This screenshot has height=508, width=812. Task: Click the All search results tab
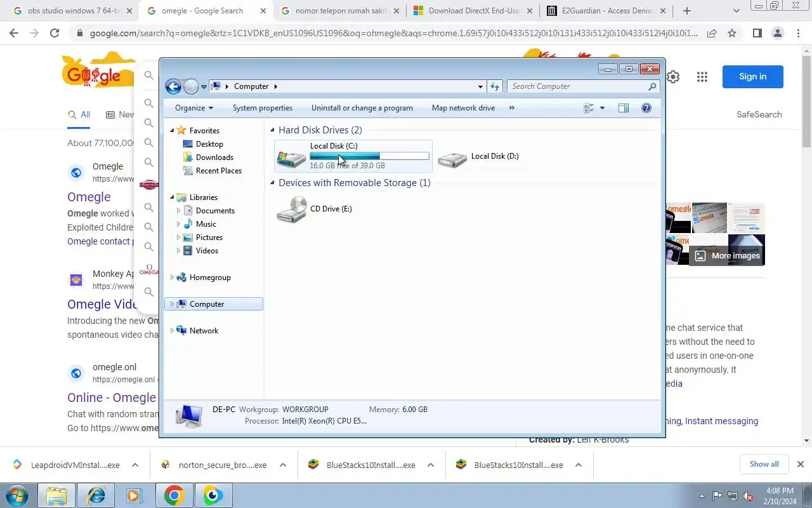click(79, 115)
